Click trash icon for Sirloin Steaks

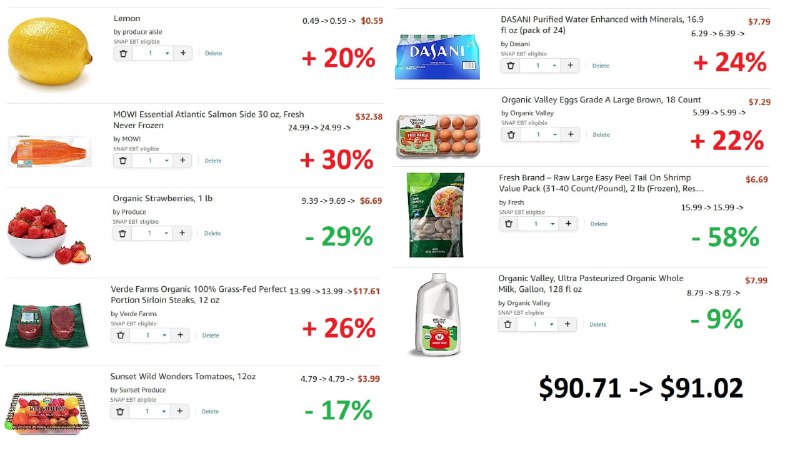(120, 335)
